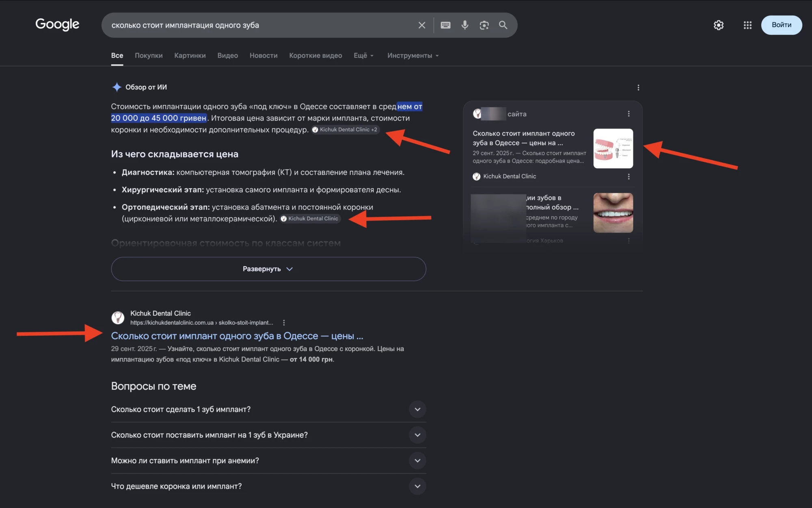
Task: Click the Войти sign-in button
Action: 781,25
